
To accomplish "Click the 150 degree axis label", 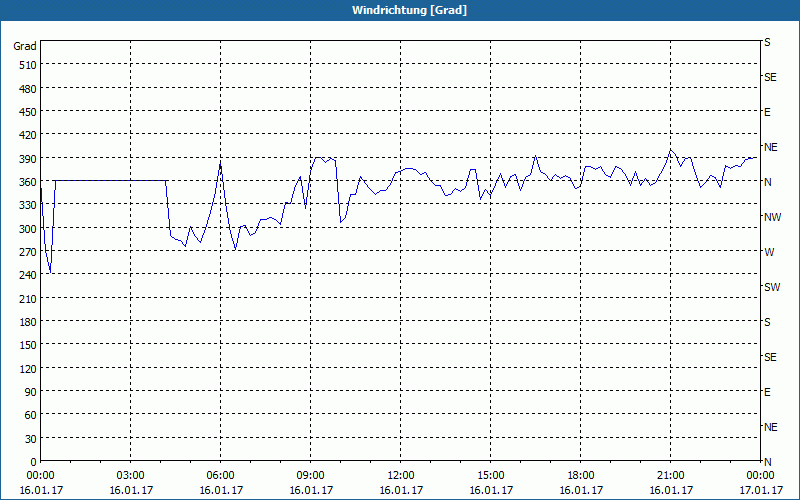I will (x=28, y=345).
